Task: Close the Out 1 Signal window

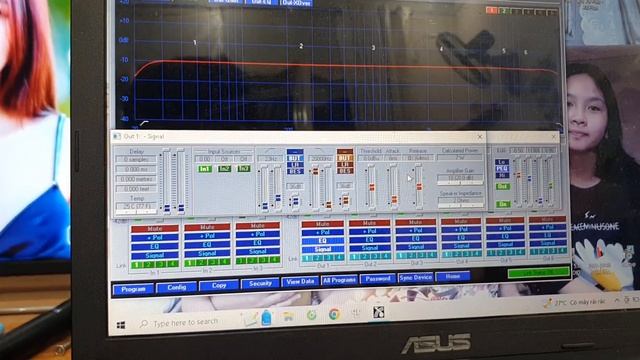Action: [x=480, y=136]
